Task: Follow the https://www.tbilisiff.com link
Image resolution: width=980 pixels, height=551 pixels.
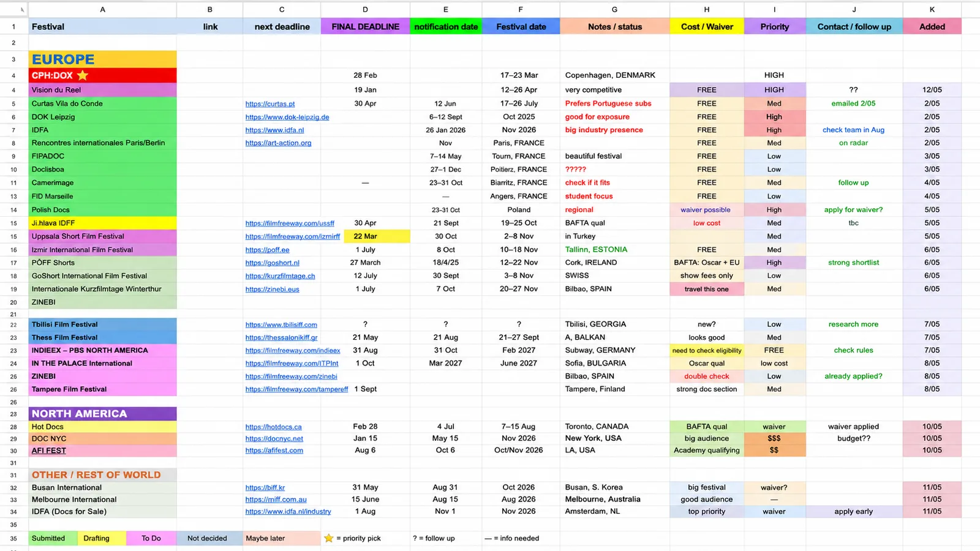Action: point(281,324)
